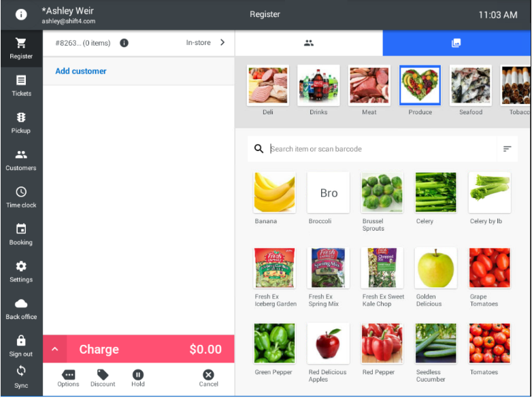Image resolution: width=532 pixels, height=398 pixels.
Task: Click the info icon beside ticket number
Action: pyautogui.click(x=124, y=43)
